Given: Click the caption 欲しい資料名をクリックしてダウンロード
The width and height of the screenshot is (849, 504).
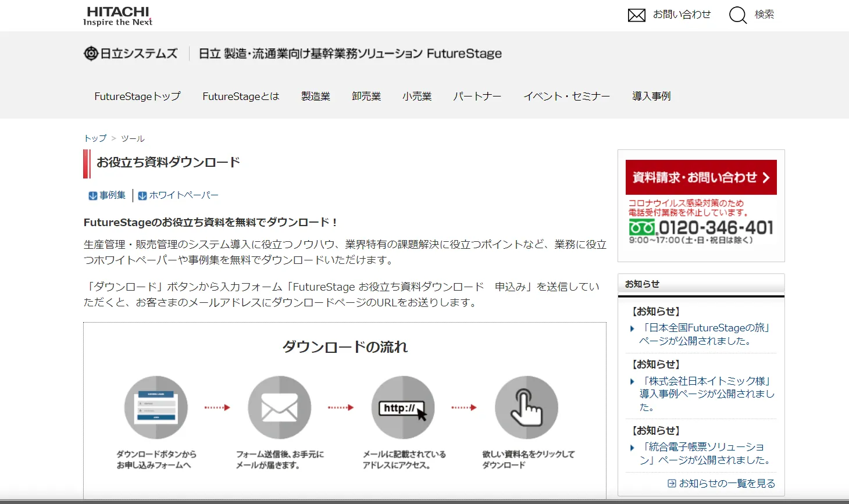Looking at the screenshot, I should [528, 459].
